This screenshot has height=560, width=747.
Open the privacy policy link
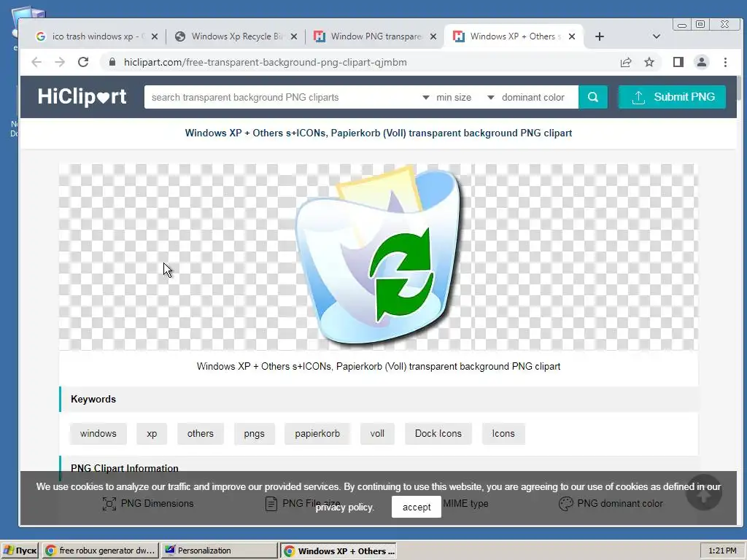pos(344,507)
